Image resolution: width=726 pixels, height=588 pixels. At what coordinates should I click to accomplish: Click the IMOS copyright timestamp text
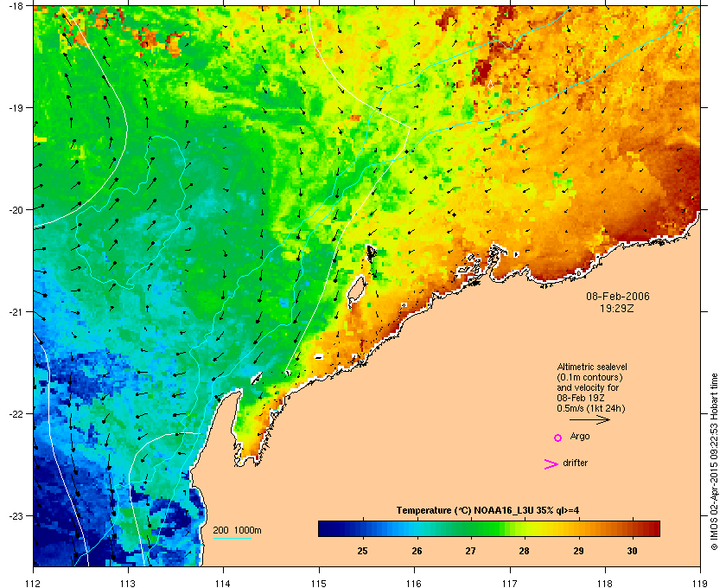coord(714,462)
